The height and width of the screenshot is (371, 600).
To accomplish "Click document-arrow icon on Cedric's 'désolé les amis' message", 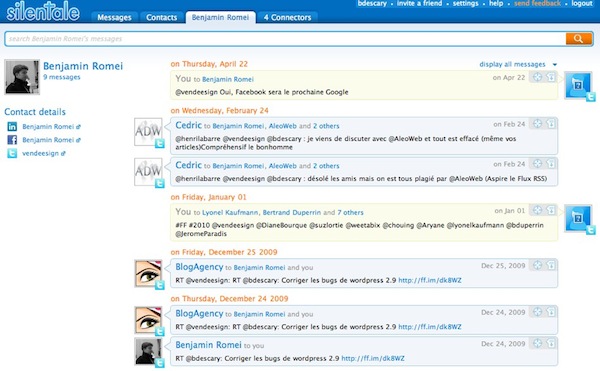I will click(551, 164).
